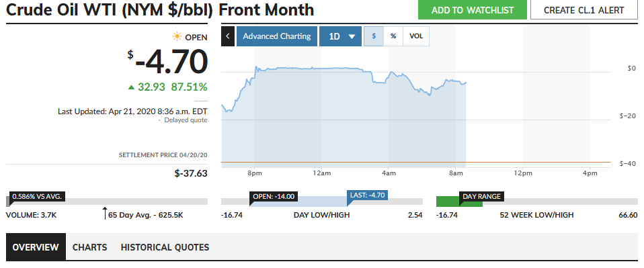The width and height of the screenshot is (644, 268).
Task: Open Advanced Charting
Action: [277, 36]
